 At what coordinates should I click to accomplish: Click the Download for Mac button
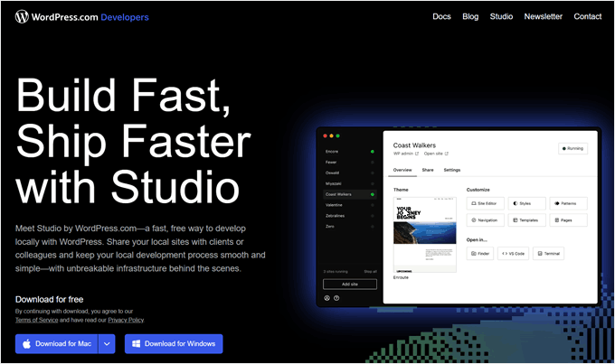pyautogui.click(x=56, y=343)
